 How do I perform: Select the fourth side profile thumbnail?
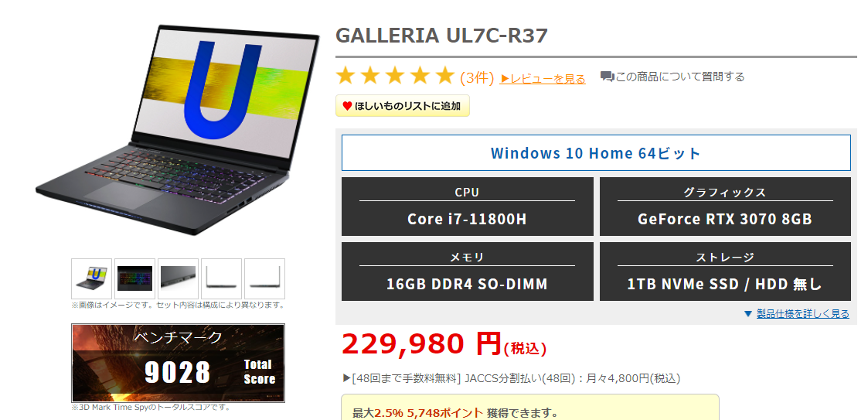(x=221, y=278)
